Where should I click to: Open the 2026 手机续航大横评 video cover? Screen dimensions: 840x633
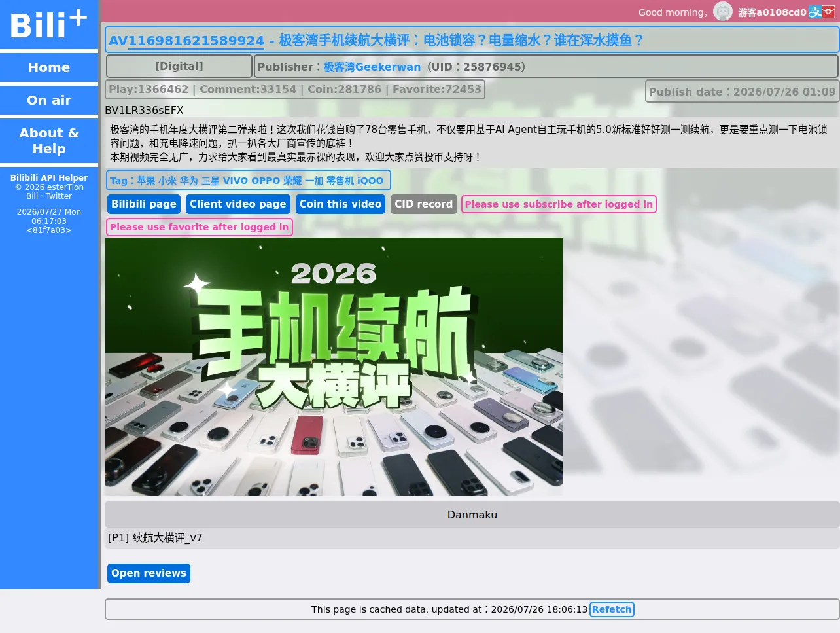334,367
